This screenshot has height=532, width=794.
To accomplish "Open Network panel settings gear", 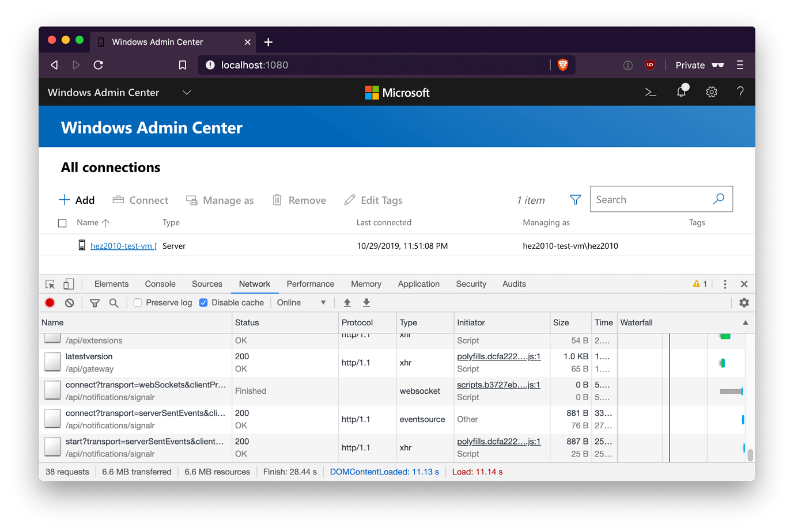I will [744, 303].
